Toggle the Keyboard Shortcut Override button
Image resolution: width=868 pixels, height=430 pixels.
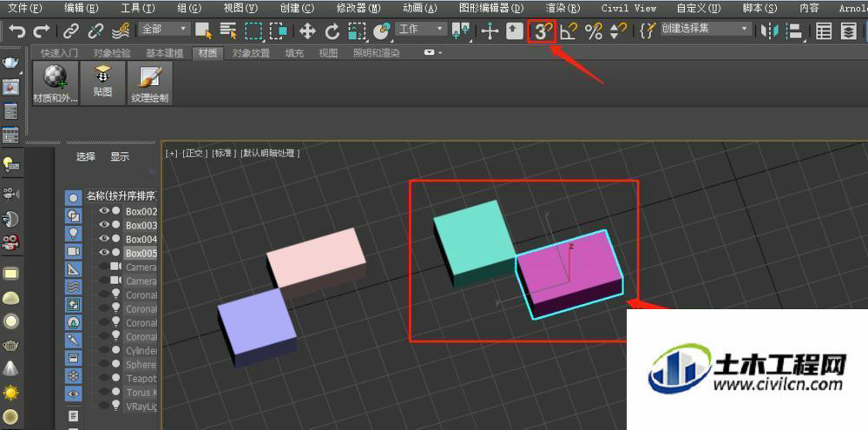(515, 31)
